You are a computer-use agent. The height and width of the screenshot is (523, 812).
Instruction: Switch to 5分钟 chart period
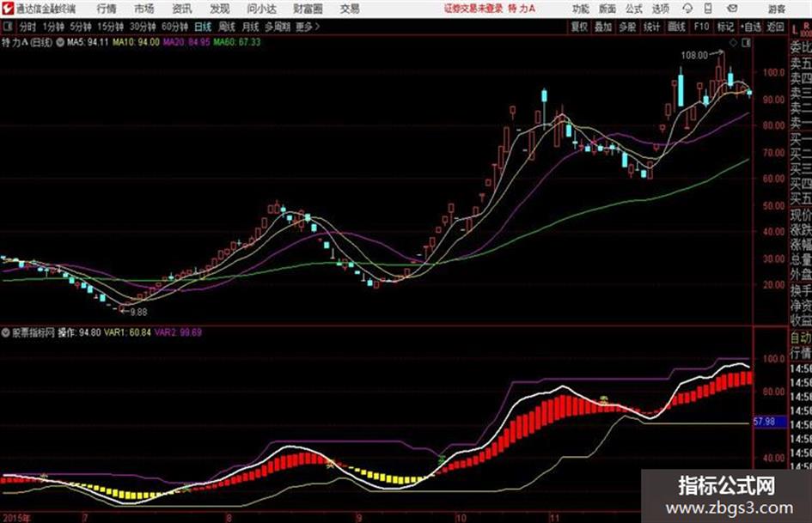pos(80,27)
